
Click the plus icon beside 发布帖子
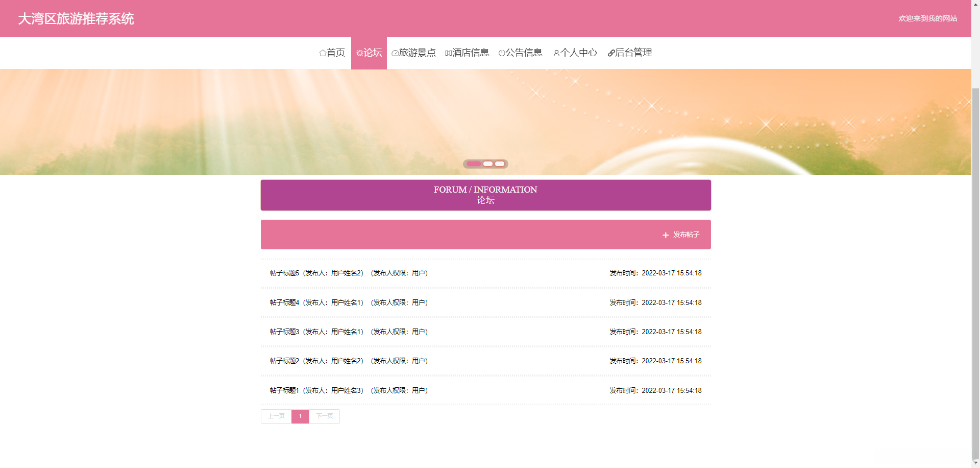[x=666, y=235]
